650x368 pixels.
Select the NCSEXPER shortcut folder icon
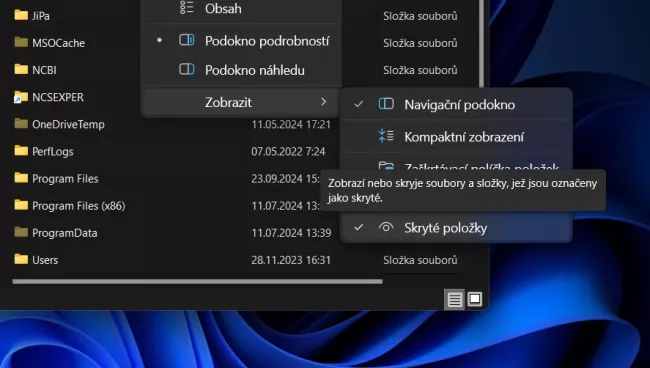(21, 97)
